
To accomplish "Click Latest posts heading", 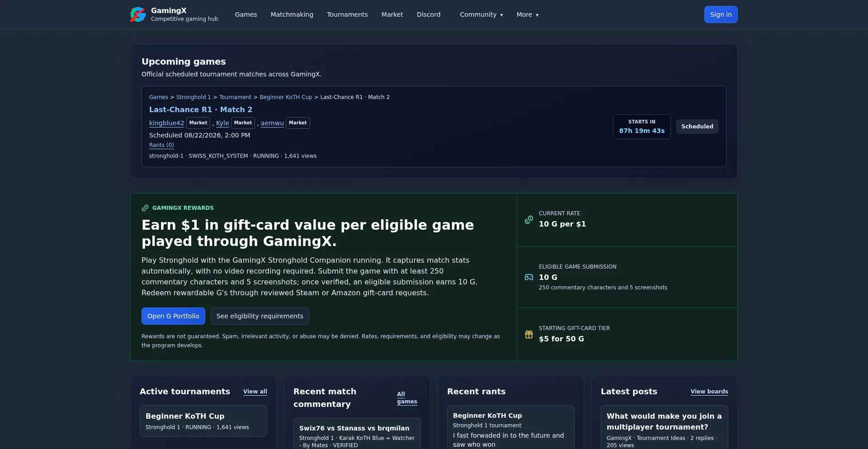I will click(629, 392).
